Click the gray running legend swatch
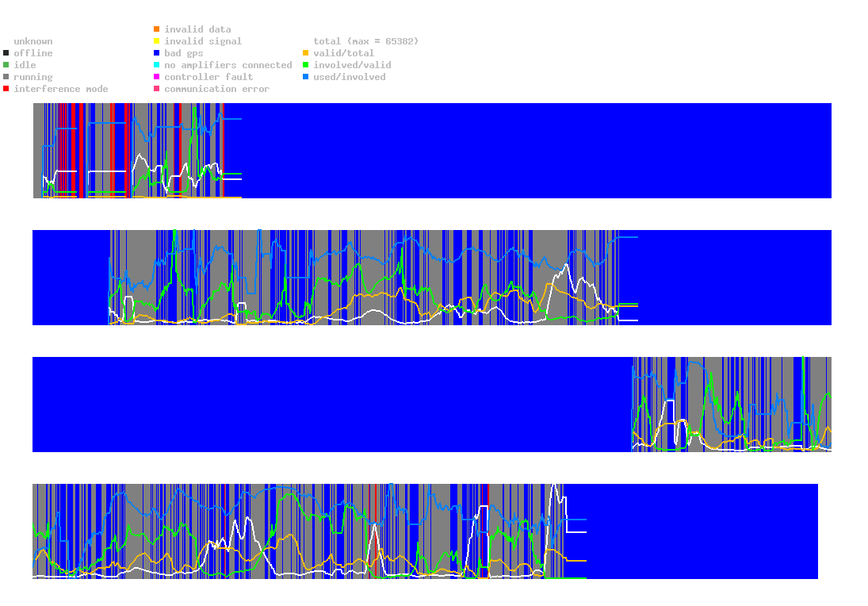 tap(6, 77)
